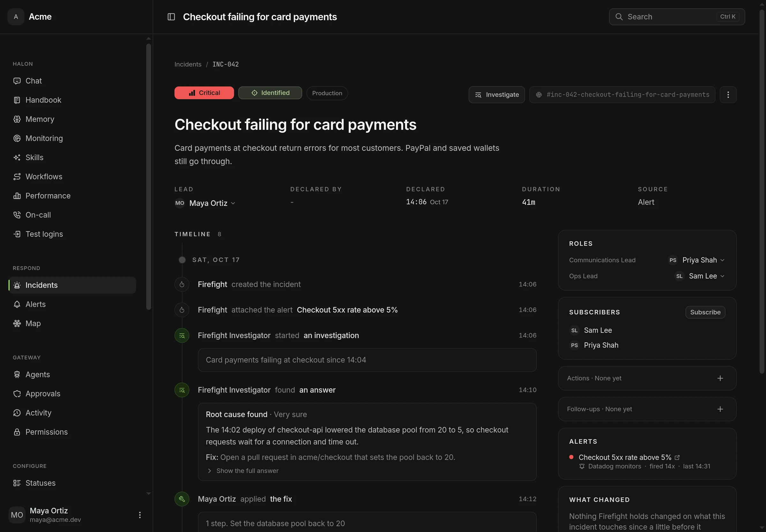Focus the Search field
The image size is (766, 532).
(x=677, y=17)
